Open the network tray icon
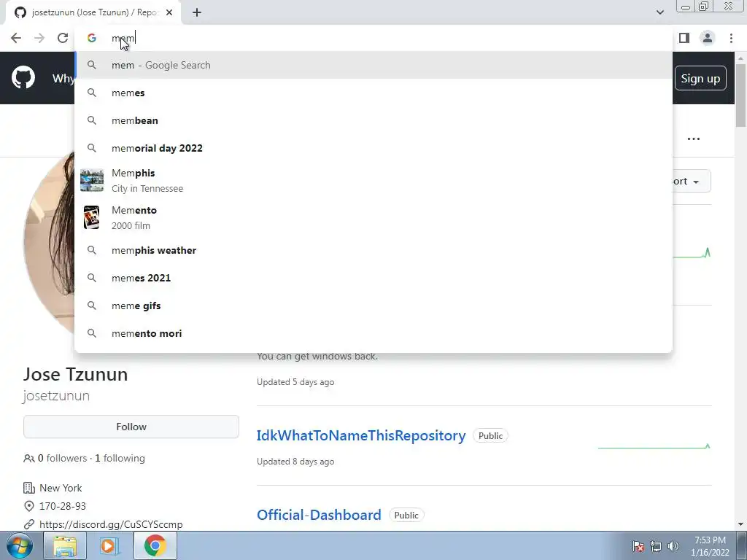 [x=656, y=546]
